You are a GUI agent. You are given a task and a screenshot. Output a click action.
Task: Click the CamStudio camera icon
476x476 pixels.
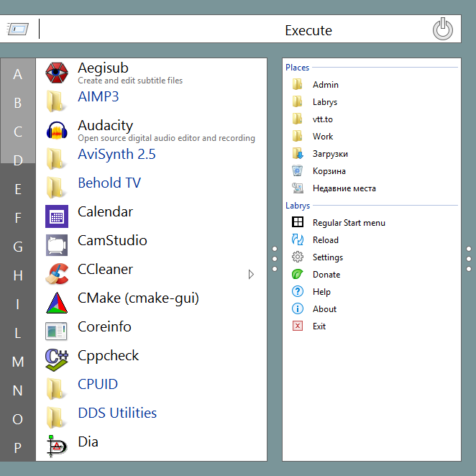click(57, 245)
